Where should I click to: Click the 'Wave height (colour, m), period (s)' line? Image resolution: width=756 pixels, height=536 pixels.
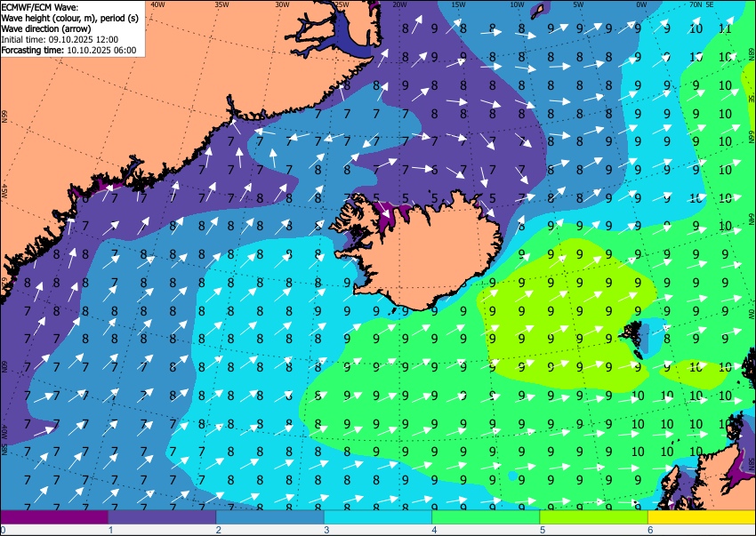click(70, 18)
